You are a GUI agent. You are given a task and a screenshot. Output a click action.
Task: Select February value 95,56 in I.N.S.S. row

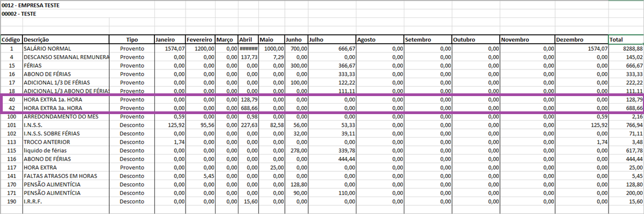point(200,125)
